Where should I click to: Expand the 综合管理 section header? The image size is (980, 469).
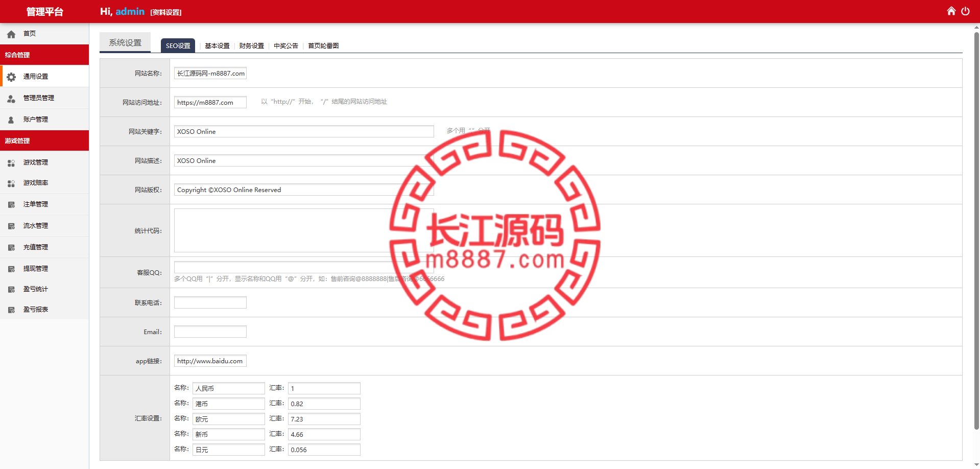tap(44, 55)
